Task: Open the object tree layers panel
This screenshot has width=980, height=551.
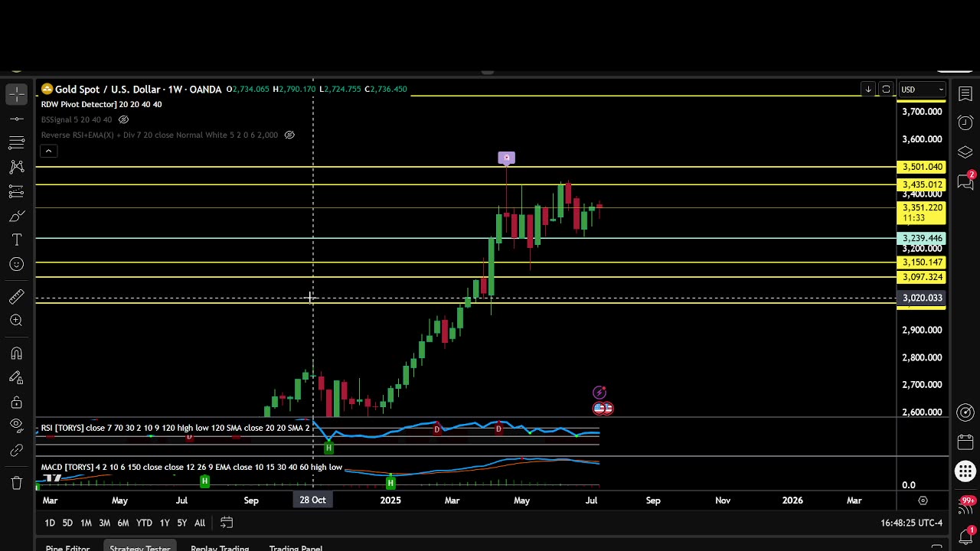Action: [965, 152]
